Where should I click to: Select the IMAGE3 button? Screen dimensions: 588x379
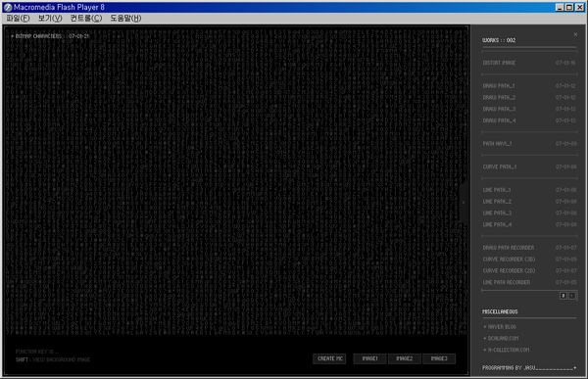(x=439, y=358)
